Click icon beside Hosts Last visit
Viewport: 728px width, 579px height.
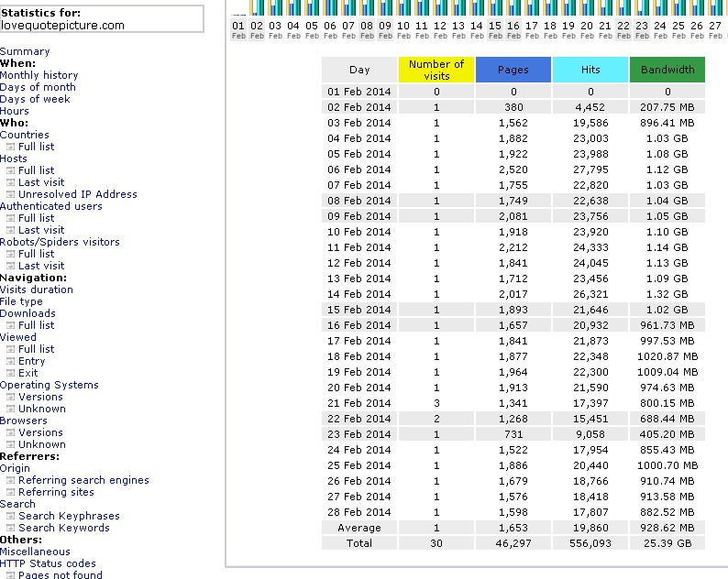point(10,182)
